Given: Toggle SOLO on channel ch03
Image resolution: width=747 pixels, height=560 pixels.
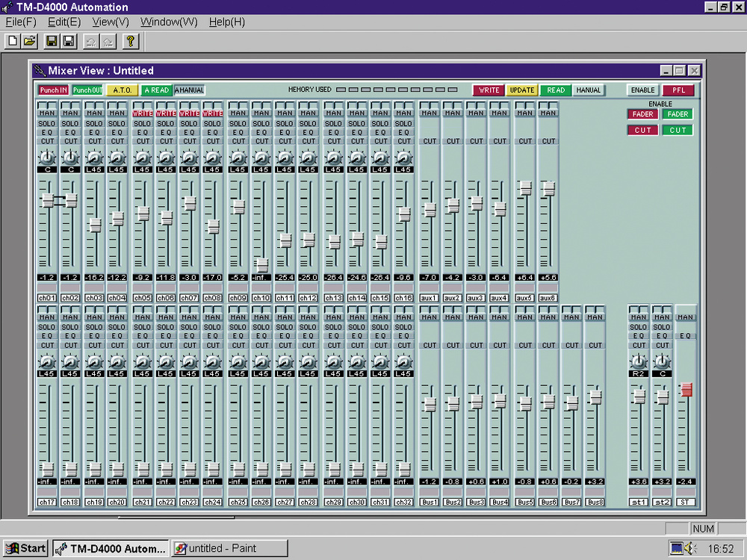Looking at the screenshot, I should coord(94,123).
